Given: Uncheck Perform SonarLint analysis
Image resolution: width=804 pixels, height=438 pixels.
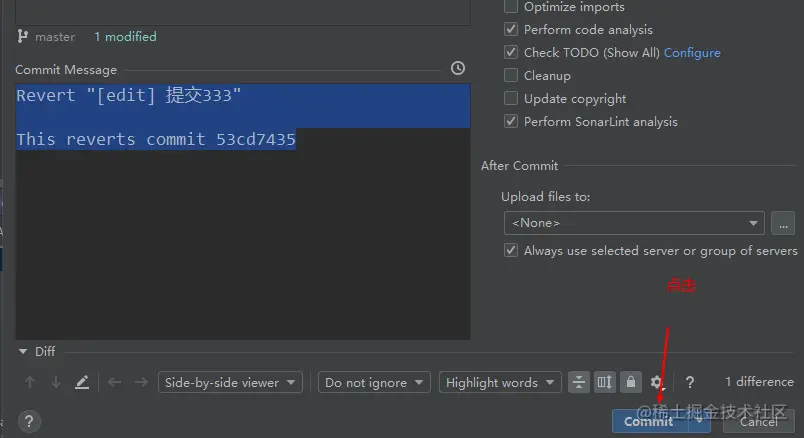Looking at the screenshot, I should 511,122.
